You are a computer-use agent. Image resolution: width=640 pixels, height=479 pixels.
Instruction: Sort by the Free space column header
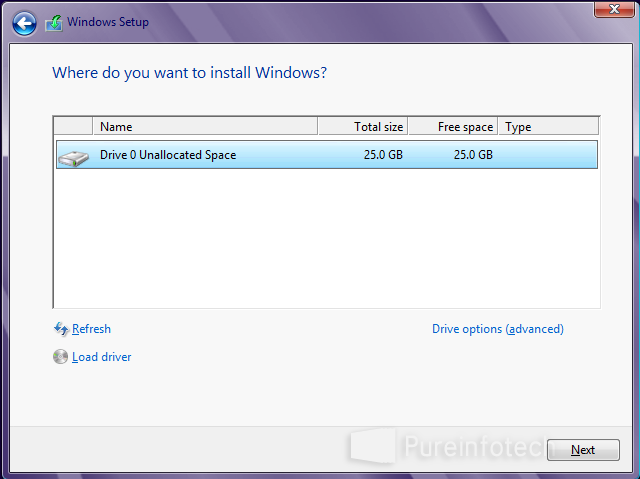coord(453,126)
